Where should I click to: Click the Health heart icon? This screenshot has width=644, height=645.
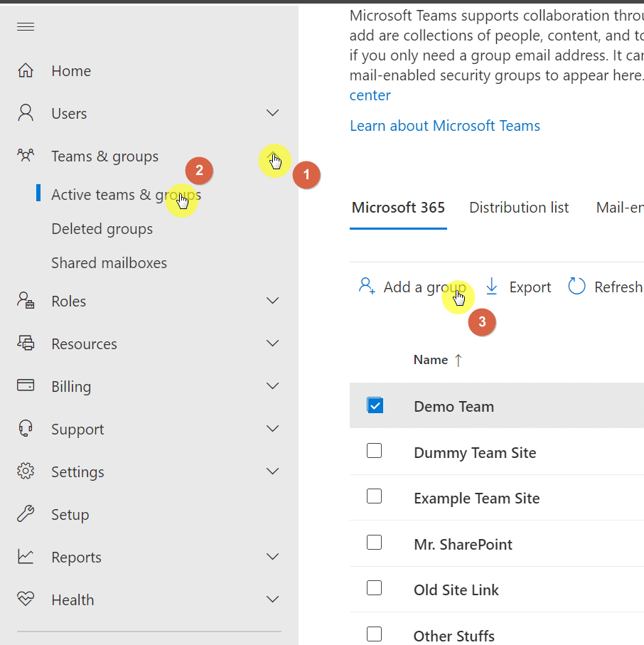coord(26,599)
